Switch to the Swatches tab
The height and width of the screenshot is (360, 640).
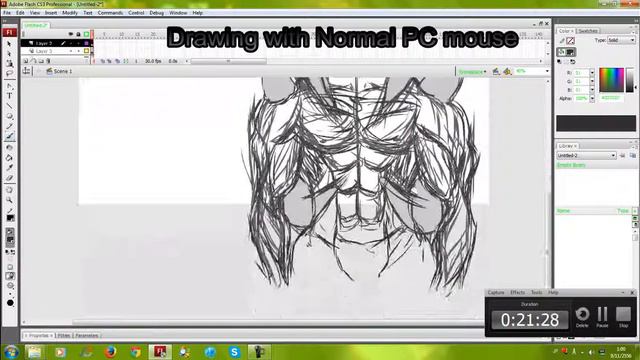point(588,31)
